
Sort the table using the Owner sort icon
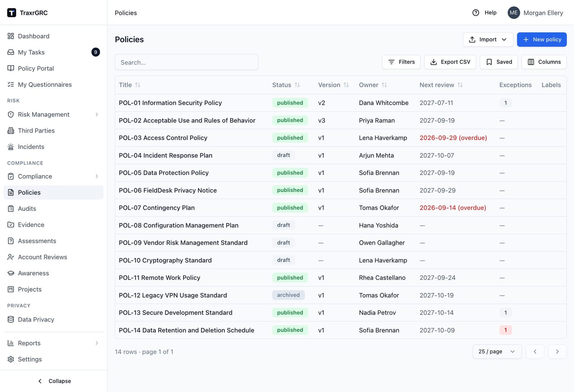[x=384, y=85]
